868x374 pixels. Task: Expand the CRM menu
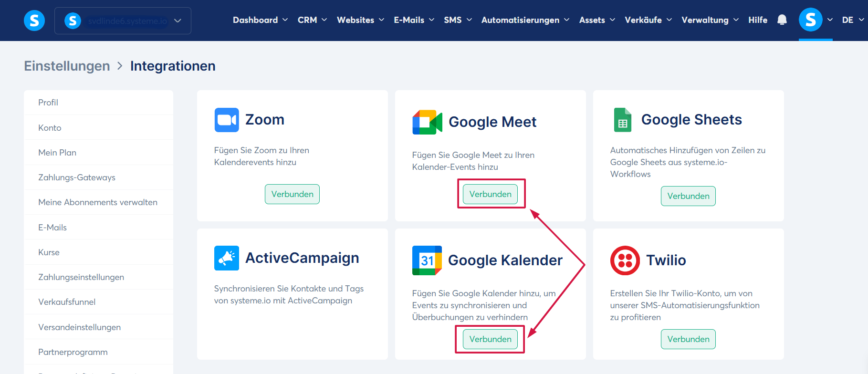click(312, 20)
